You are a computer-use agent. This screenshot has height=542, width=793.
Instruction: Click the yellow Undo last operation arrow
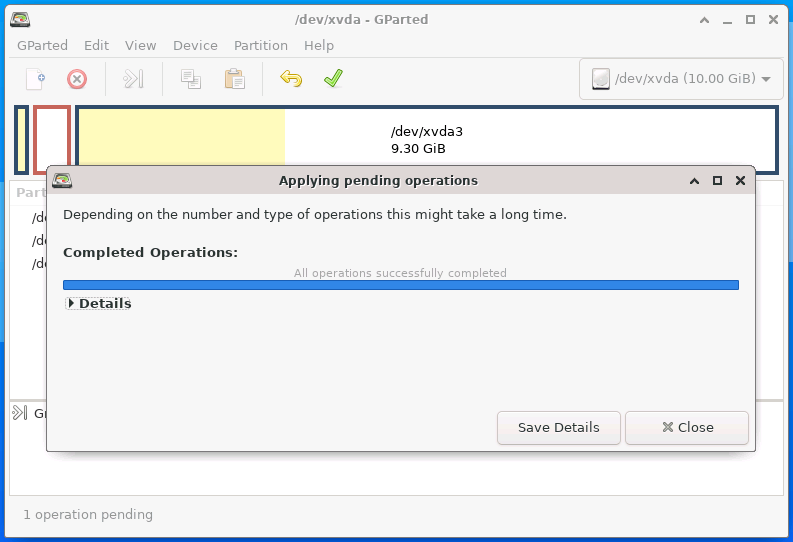(291, 79)
